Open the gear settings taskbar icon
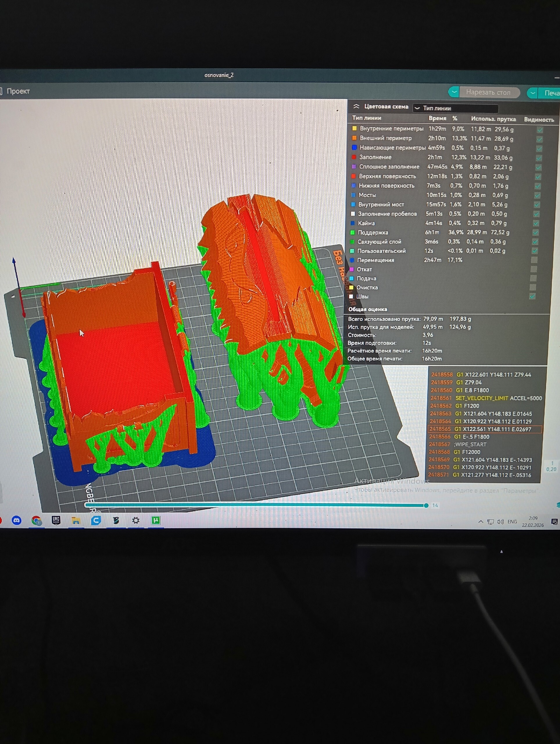The height and width of the screenshot is (744, 560). tap(135, 521)
